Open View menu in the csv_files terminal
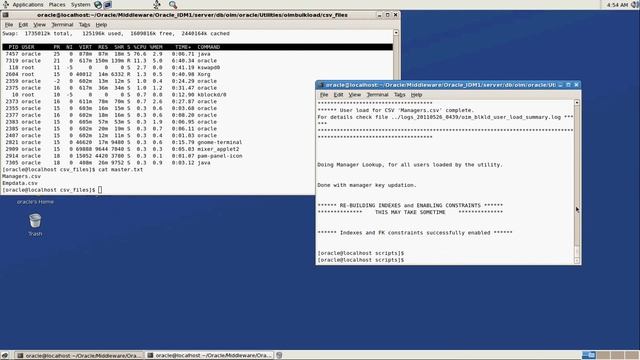640x360 pixels. 40,24
